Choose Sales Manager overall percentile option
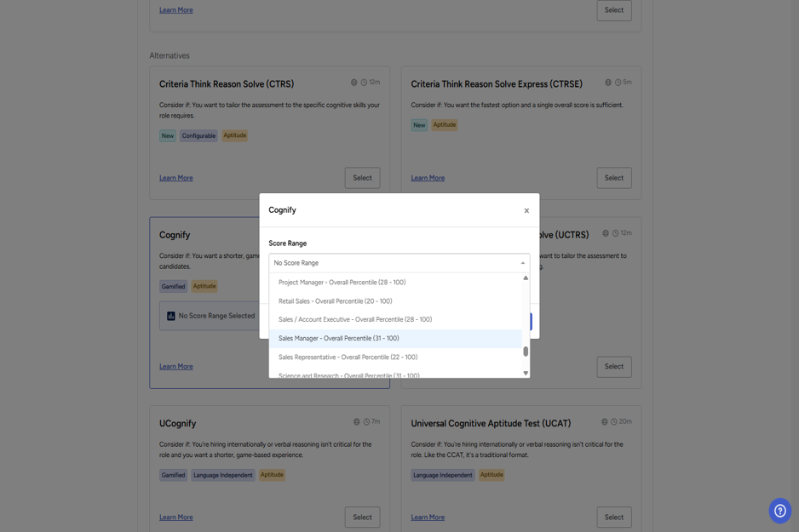The height and width of the screenshot is (532, 799). tap(395, 338)
